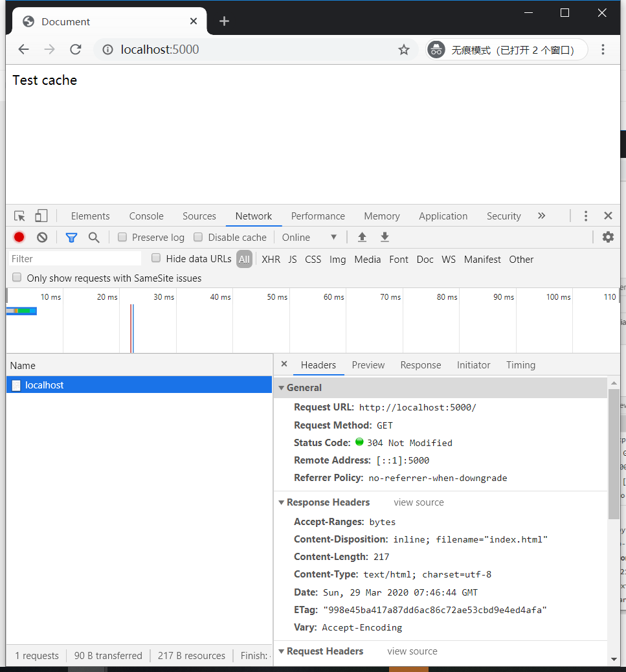Filter requests by WS
This screenshot has width=626, height=672.
click(449, 260)
